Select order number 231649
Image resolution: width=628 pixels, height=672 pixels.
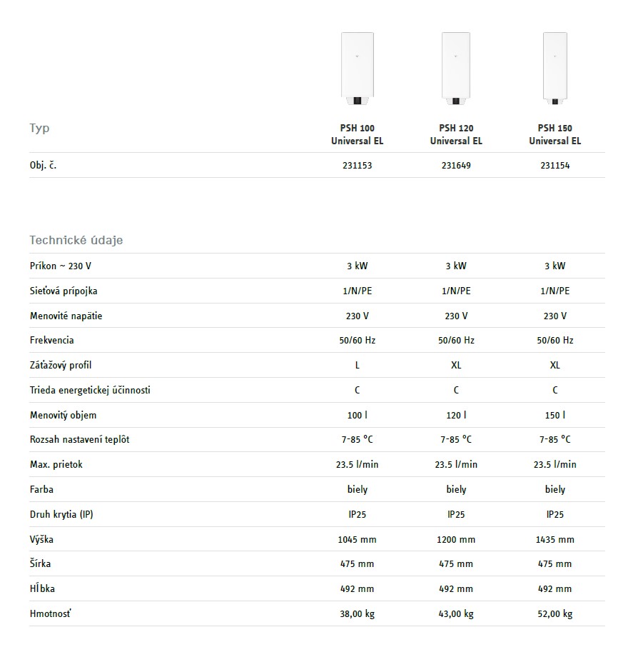[x=456, y=165]
